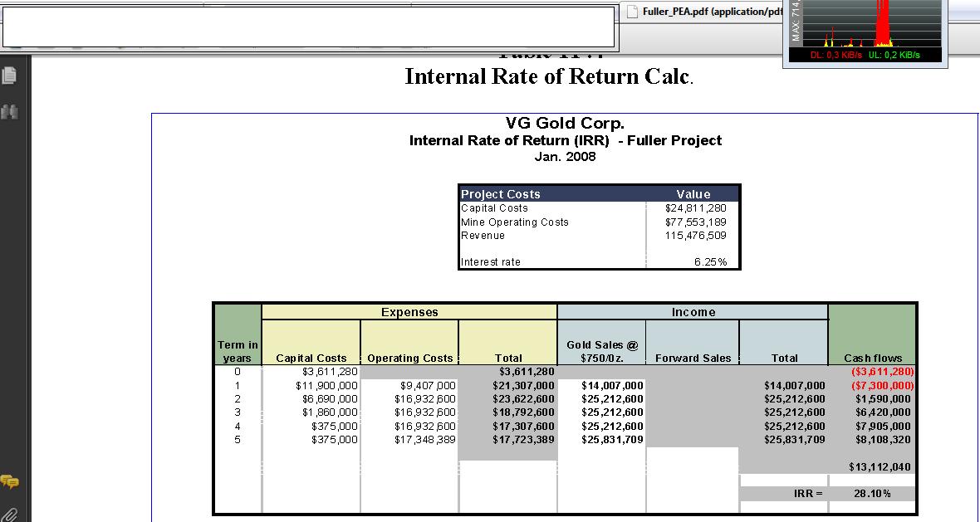Click the PDF file icon on the Fuller_PEA tab
The height and width of the screenshot is (522, 980).
pos(631,11)
